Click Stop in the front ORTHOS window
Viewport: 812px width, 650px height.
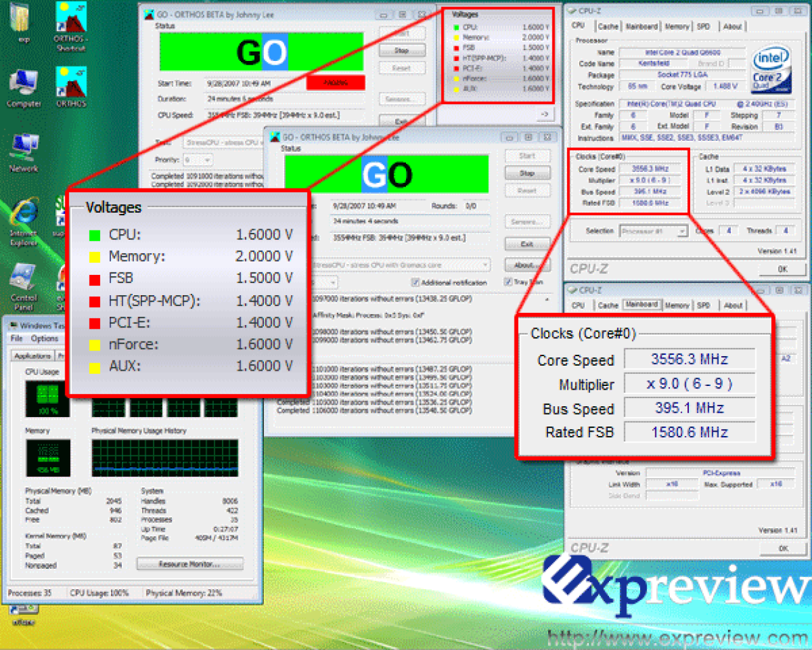528,173
